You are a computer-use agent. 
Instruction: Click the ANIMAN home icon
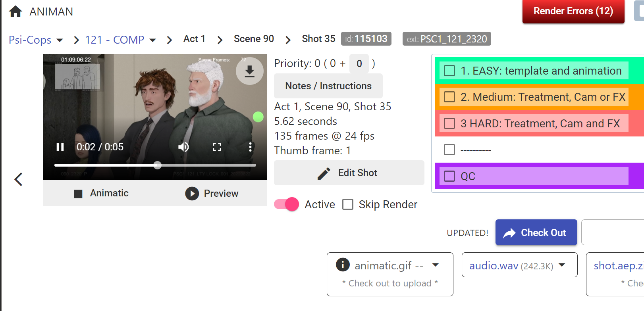pyautogui.click(x=15, y=12)
